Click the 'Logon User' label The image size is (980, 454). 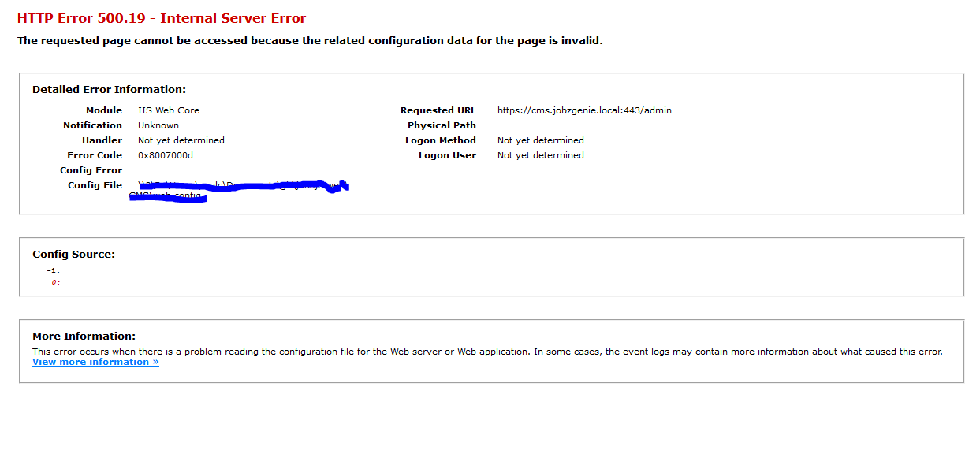click(447, 155)
